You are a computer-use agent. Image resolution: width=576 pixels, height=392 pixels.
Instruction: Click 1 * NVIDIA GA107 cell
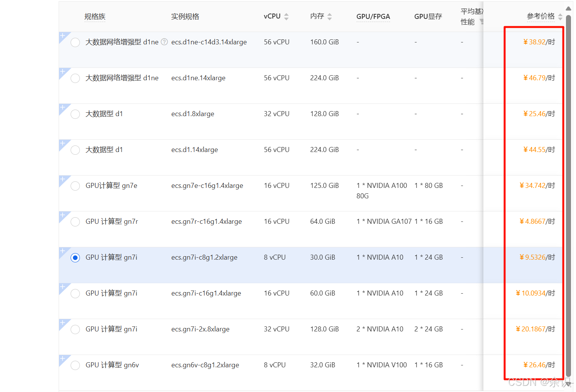[x=384, y=221]
